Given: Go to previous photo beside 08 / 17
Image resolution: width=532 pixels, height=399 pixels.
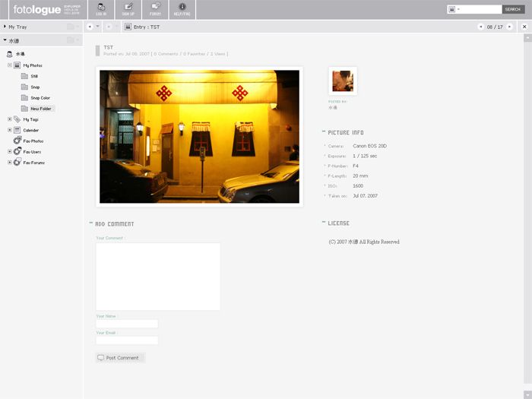Looking at the screenshot, I should 480,27.
